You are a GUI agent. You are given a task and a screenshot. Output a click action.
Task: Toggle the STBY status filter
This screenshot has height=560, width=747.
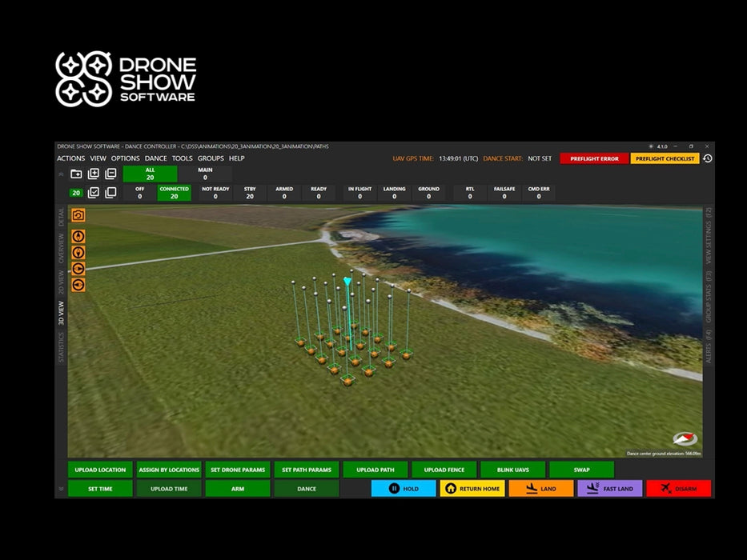249,193
